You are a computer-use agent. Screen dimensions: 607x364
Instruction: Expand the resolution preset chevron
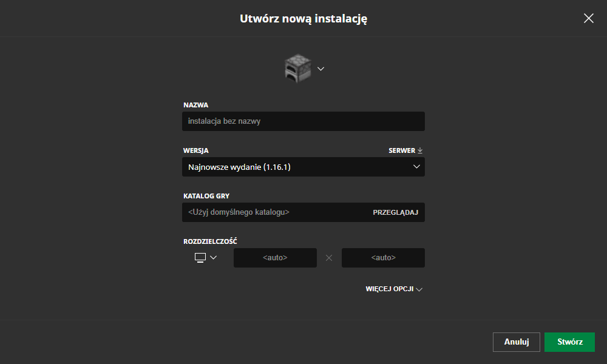tap(213, 258)
